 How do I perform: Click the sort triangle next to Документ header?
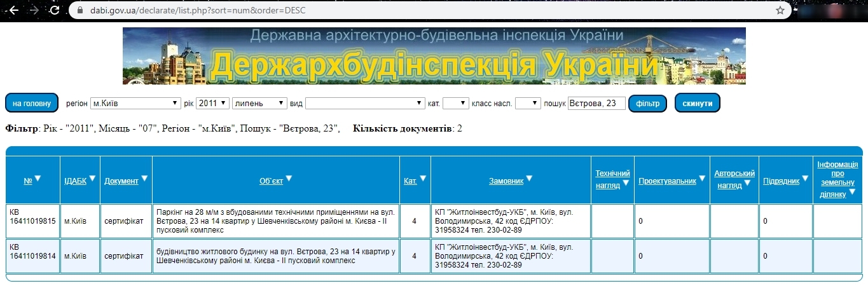pos(144,179)
